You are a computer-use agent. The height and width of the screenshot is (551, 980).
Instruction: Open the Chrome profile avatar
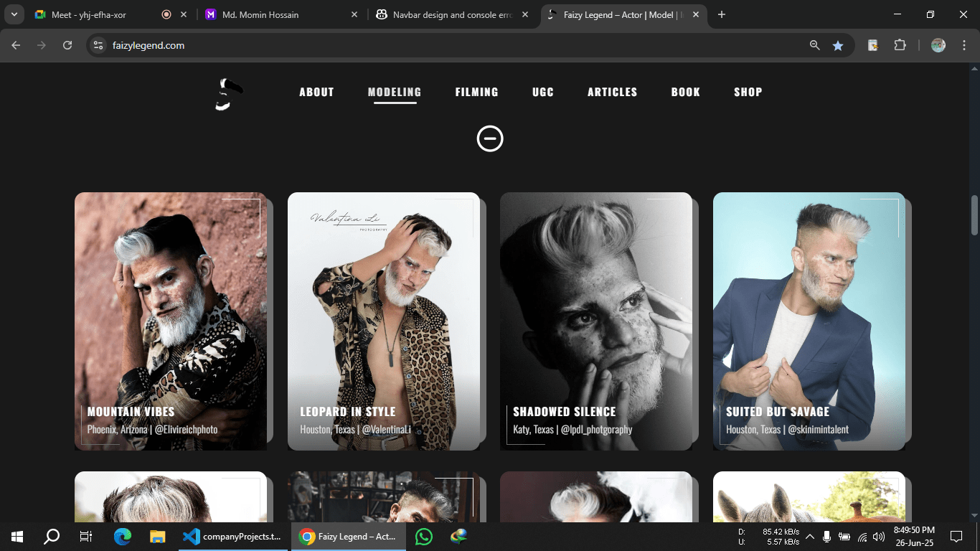[x=938, y=45]
